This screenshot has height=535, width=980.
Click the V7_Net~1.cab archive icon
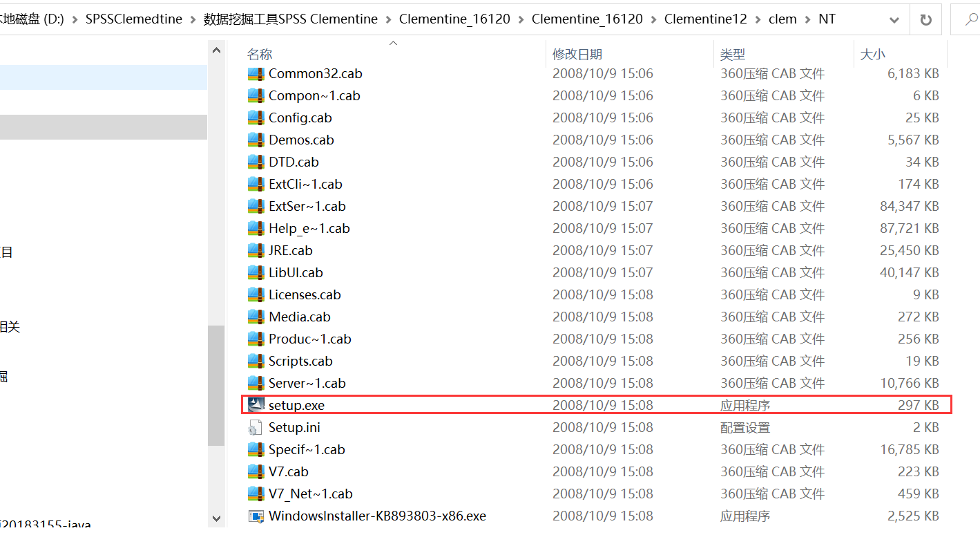click(x=256, y=494)
